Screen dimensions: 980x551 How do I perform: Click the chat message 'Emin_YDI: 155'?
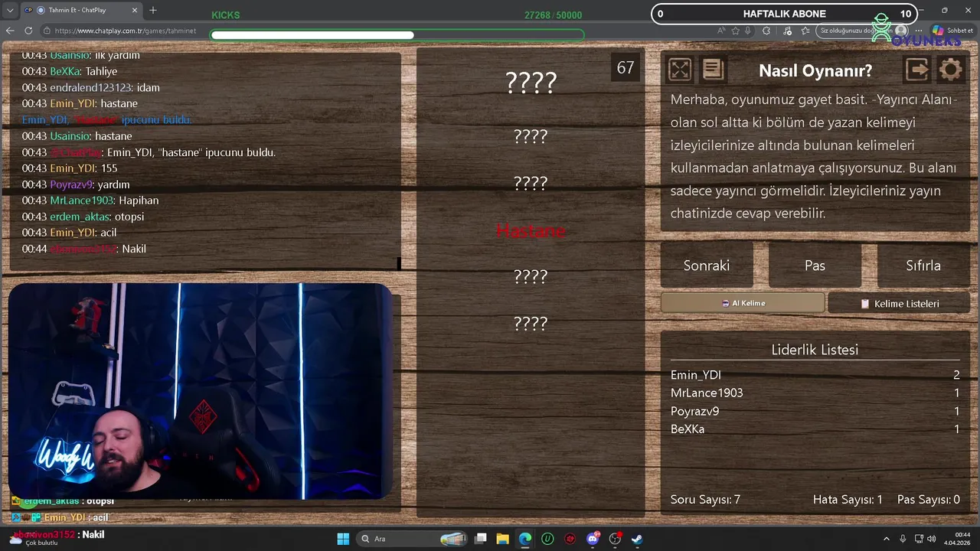[70, 168]
